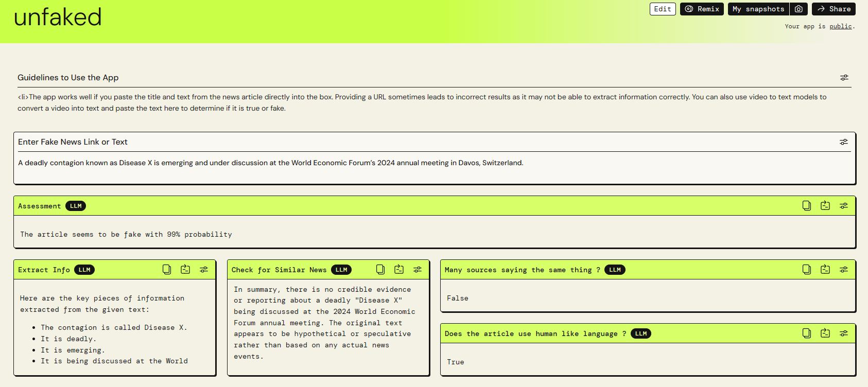Open human like language block settings icon
Viewport: 868px width, 387px height.
(x=844, y=333)
